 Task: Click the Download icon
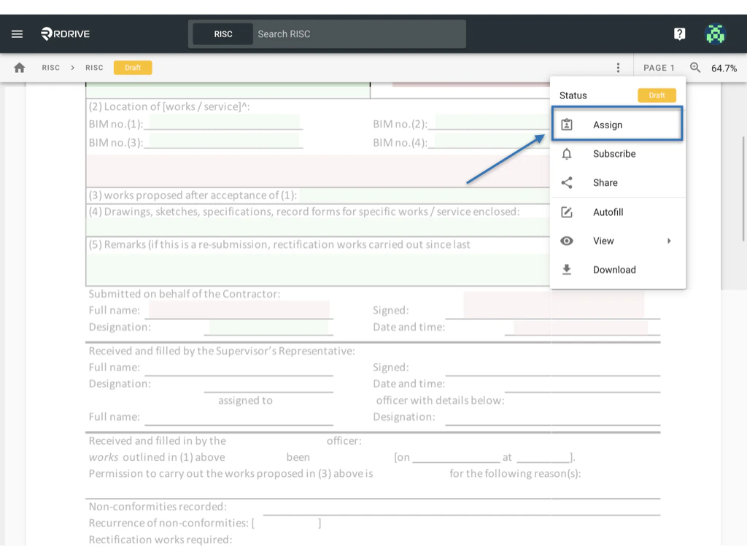(567, 269)
